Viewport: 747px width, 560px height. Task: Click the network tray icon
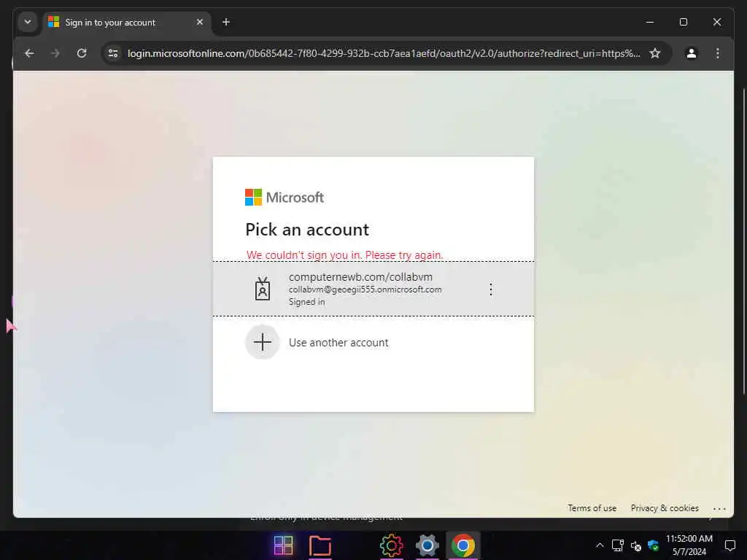(617, 545)
